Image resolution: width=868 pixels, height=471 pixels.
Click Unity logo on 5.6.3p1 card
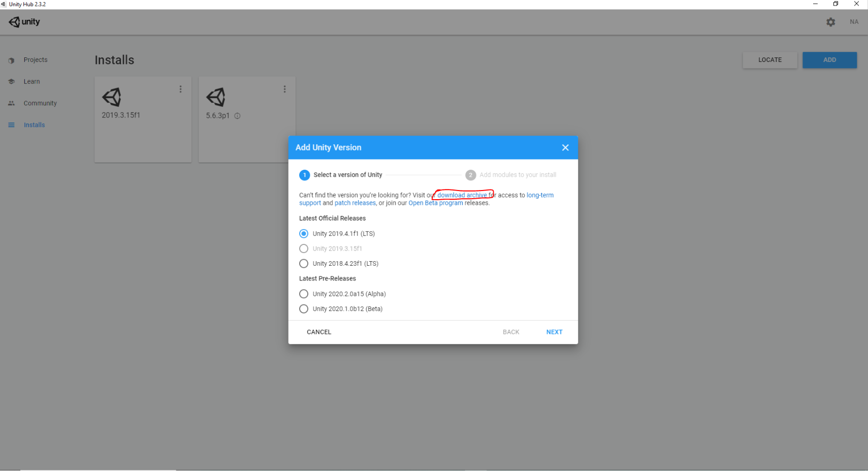(216, 97)
